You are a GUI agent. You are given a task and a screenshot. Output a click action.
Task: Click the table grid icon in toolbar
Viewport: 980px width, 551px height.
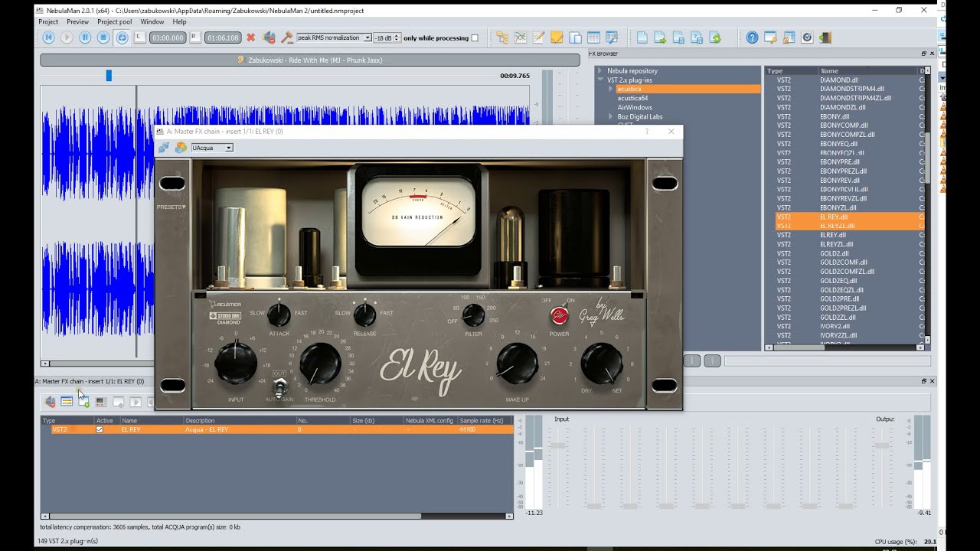click(593, 37)
